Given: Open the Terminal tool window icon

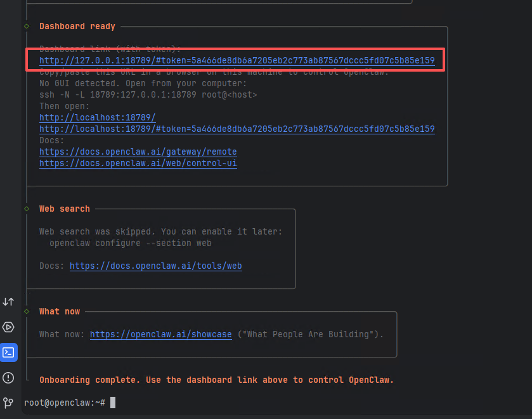Looking at the screenshot, I should tap(9, 352).
